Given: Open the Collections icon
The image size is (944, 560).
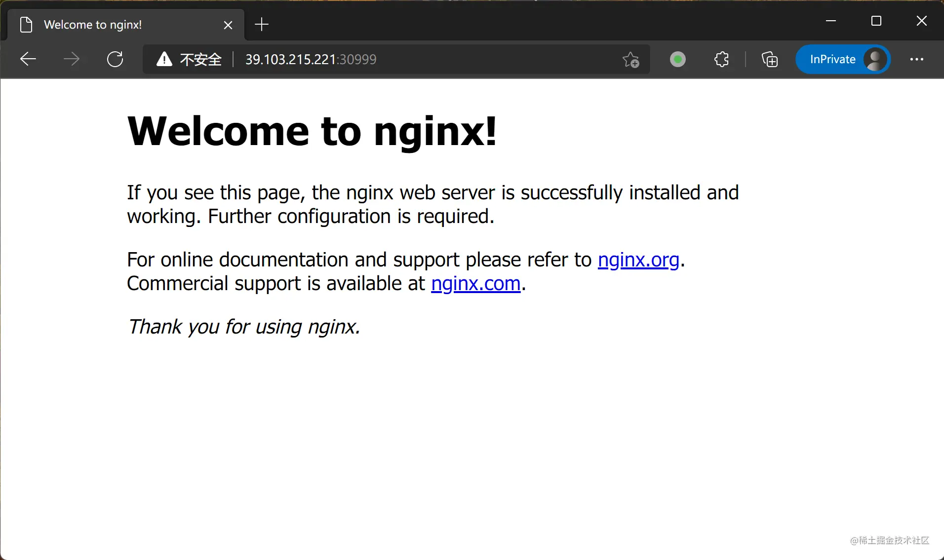Looking at the screenshot, I should point(769,59).
